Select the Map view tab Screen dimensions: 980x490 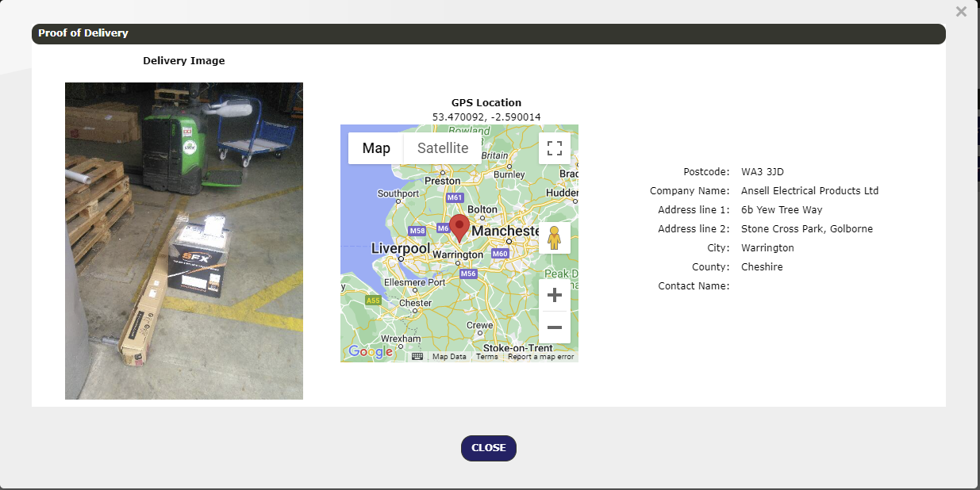coord(376,148)
